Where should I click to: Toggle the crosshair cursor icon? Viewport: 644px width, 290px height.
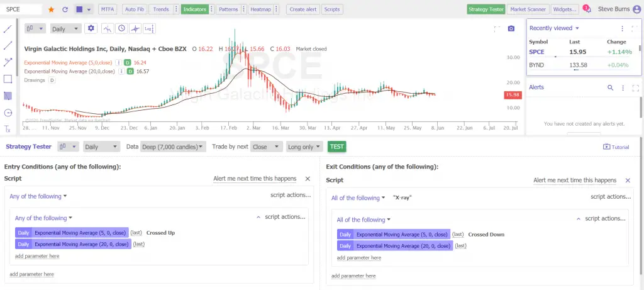[x=135, y=28]
